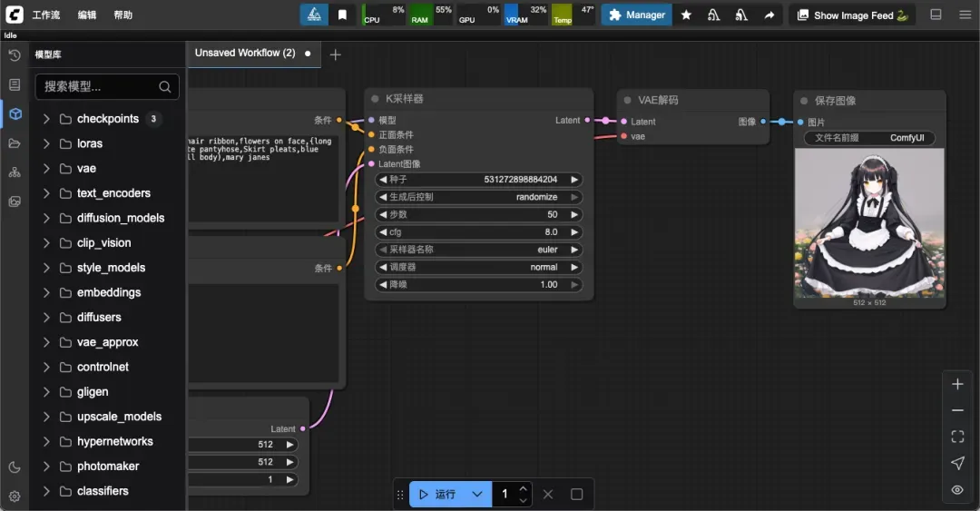Click the bookmark icon in top bar

coord(342,15)
